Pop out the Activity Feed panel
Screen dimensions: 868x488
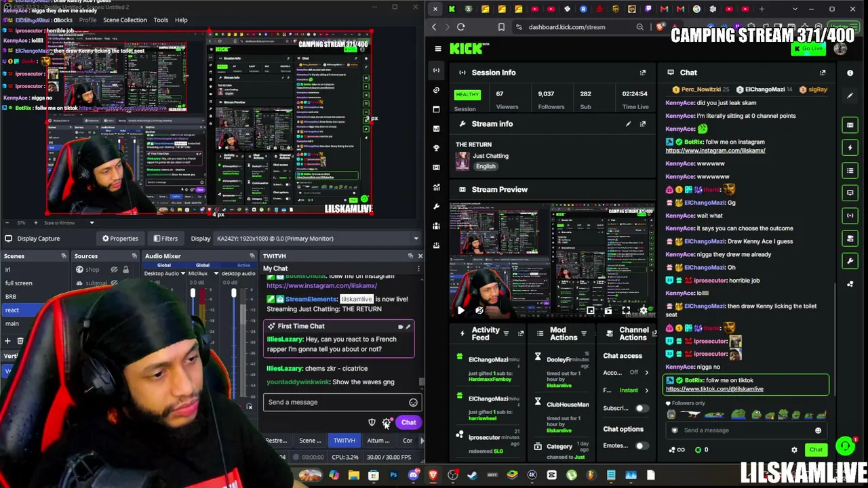point(521,333)
